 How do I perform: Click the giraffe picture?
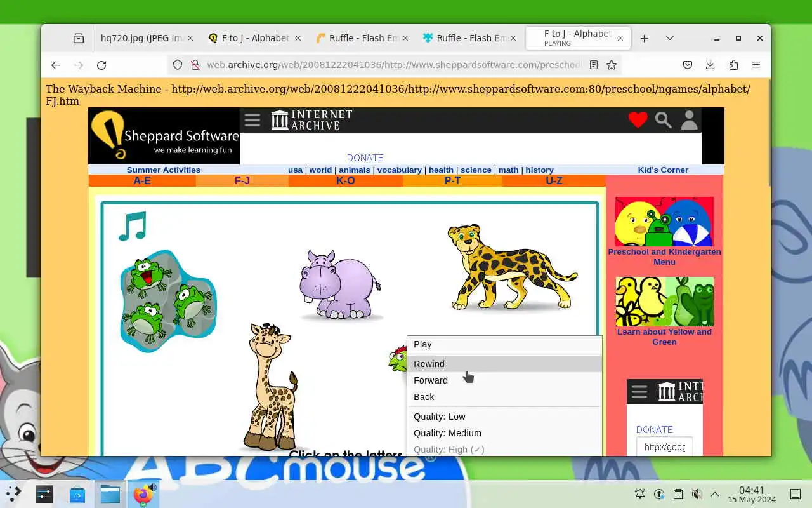[x=272, y=387]
